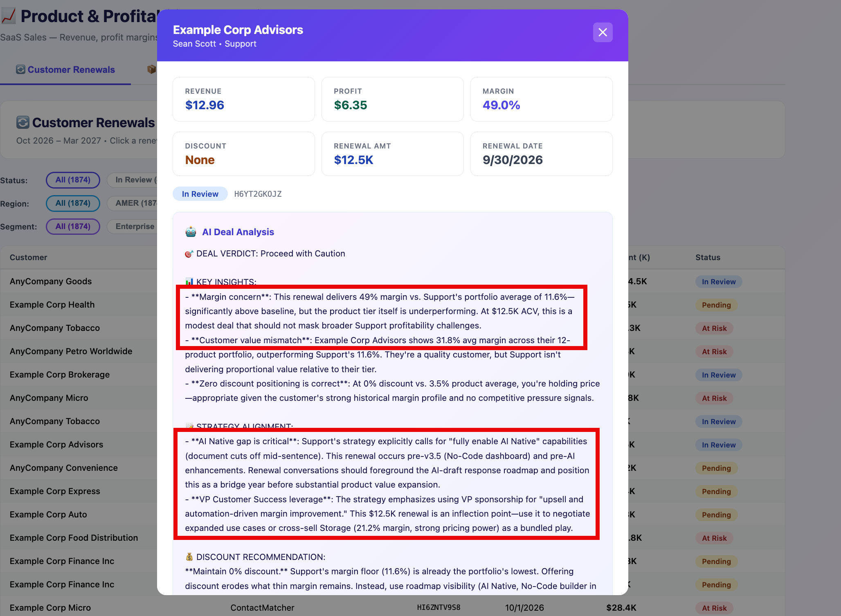
Task: Select the Enterprise segment filter
Action: point(132,227)
